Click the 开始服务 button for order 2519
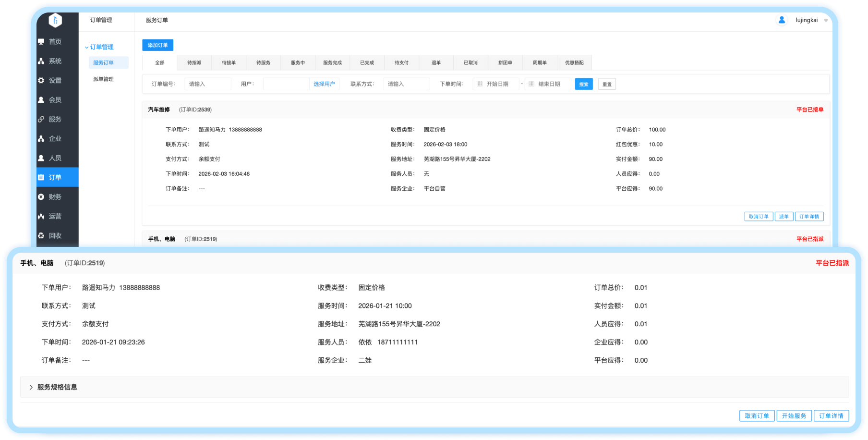 click(x=794, y=416)
